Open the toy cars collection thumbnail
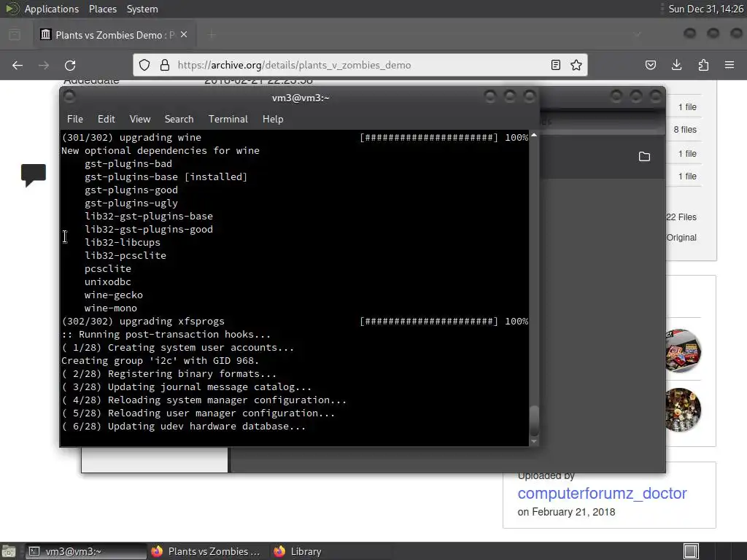This screenshot has width=747, height=560. (x=683, y=351)
